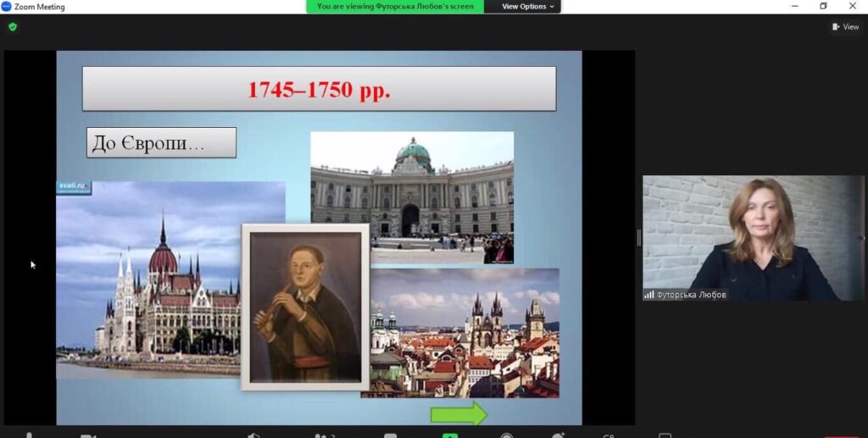Click the '1745–1750 рр.' slide title
Image resolution: width=868 pixels, height=438 pixels.
(319, 90)
